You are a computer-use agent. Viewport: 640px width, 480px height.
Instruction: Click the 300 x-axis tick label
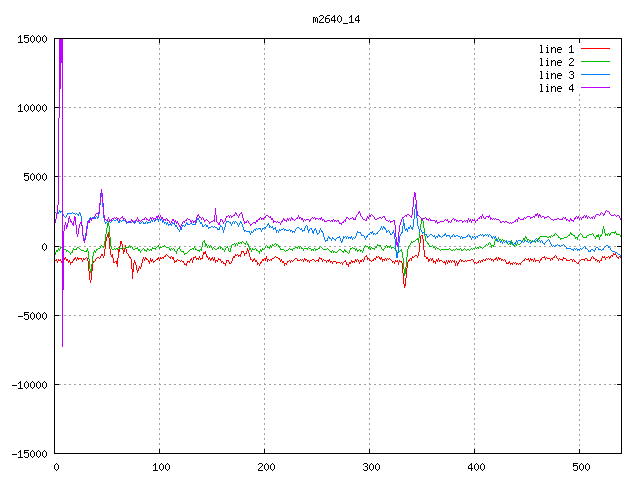[x=369, y=466]
